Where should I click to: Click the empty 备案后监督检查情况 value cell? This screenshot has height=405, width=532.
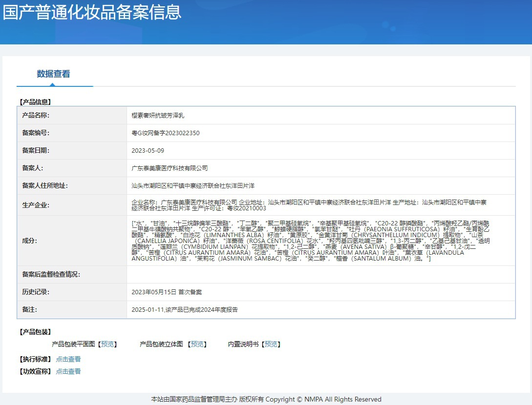point(320,275)
